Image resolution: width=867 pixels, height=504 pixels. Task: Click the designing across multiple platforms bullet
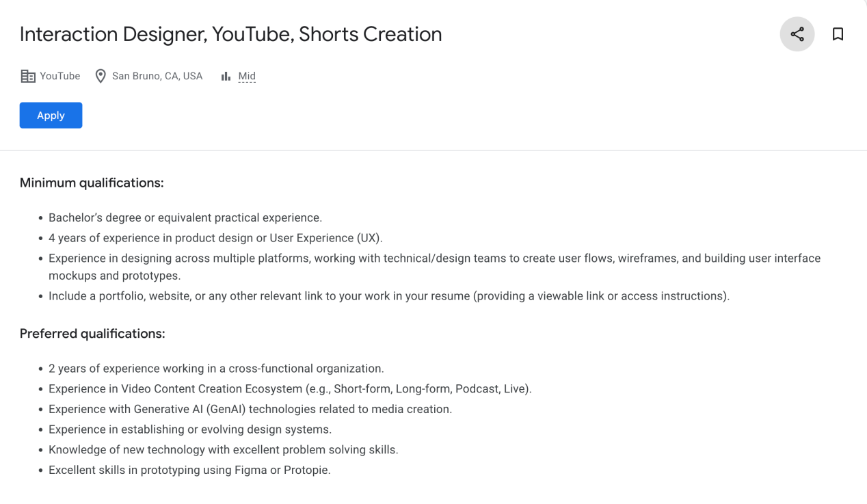pyautogui.click(x=434, y=267)
